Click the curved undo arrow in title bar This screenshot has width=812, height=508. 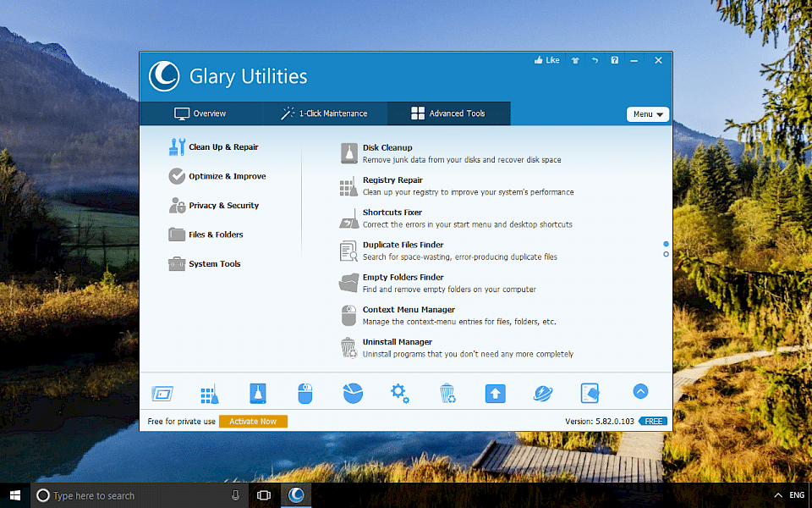[x=595, y=61]
